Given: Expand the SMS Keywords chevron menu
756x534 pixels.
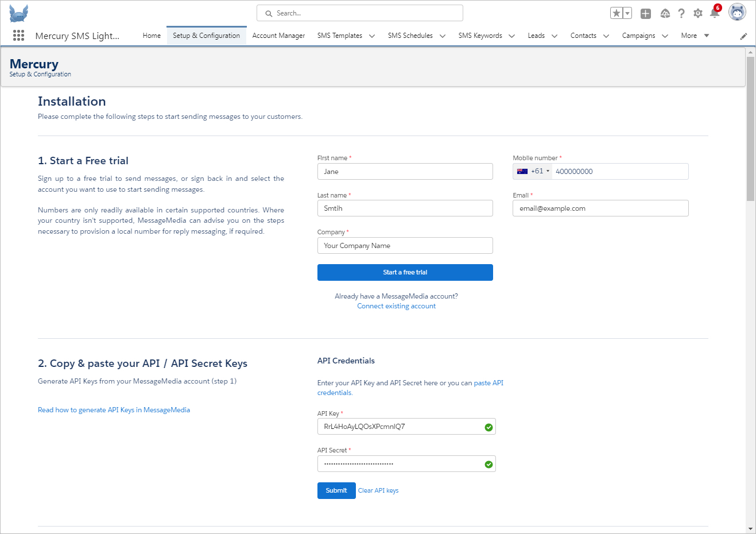Looking at the screenshot, I should (x=512, y=36).
